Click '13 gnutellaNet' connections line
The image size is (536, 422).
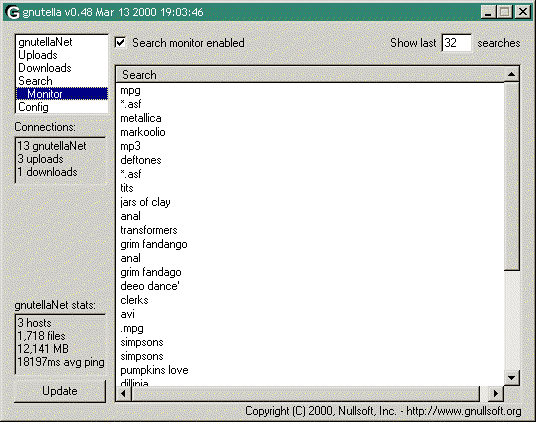(52, 146)
